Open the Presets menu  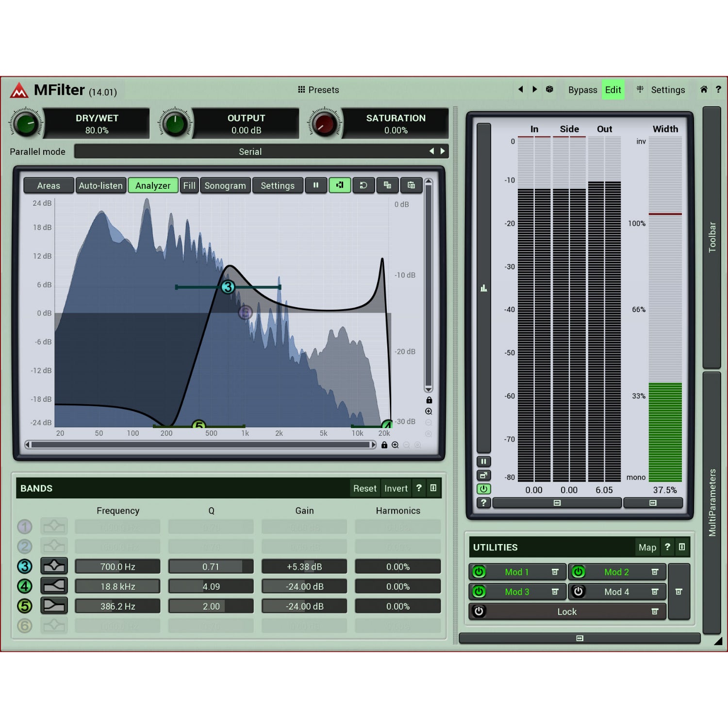tap(318, 90)
